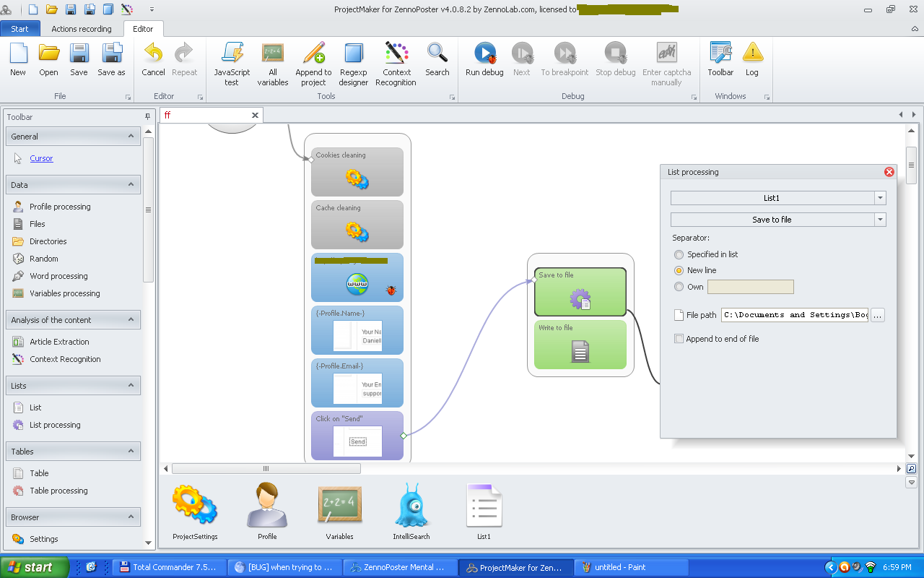924x578 pixels.
Task: Close the 'ff' project tab
Action: 255,115
